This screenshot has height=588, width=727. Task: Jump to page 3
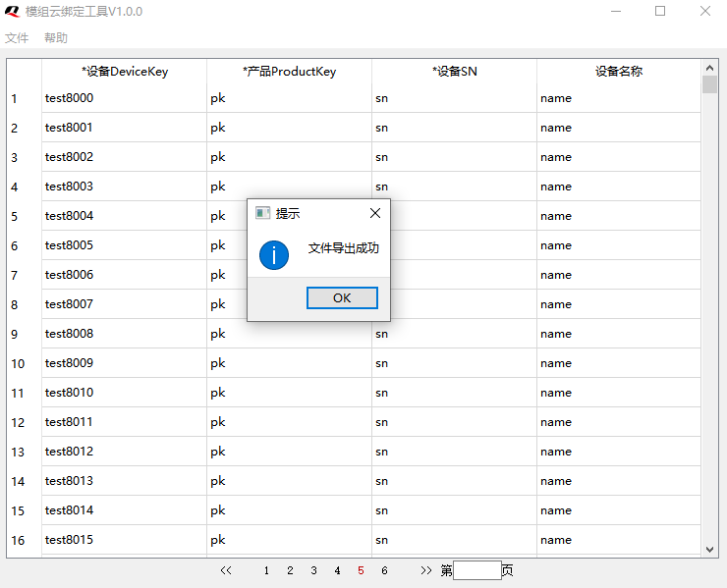click(x=314, y=570)
